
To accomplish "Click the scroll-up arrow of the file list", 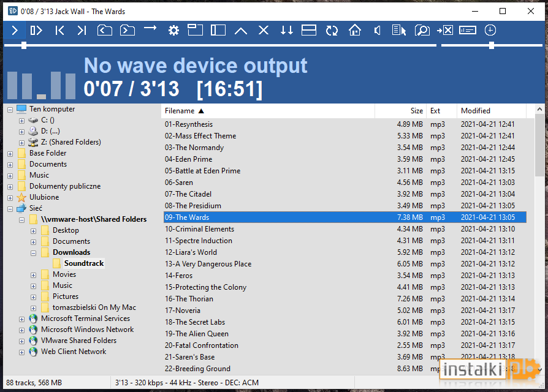I will [539, 109].
